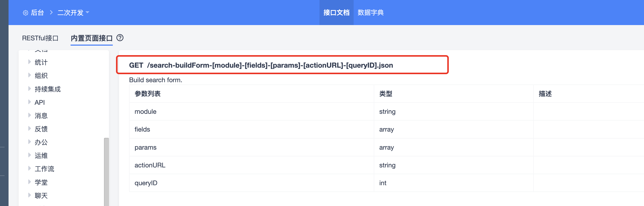Expand the API tree node arrow
The image size is (644, 206).
point(29,102)
